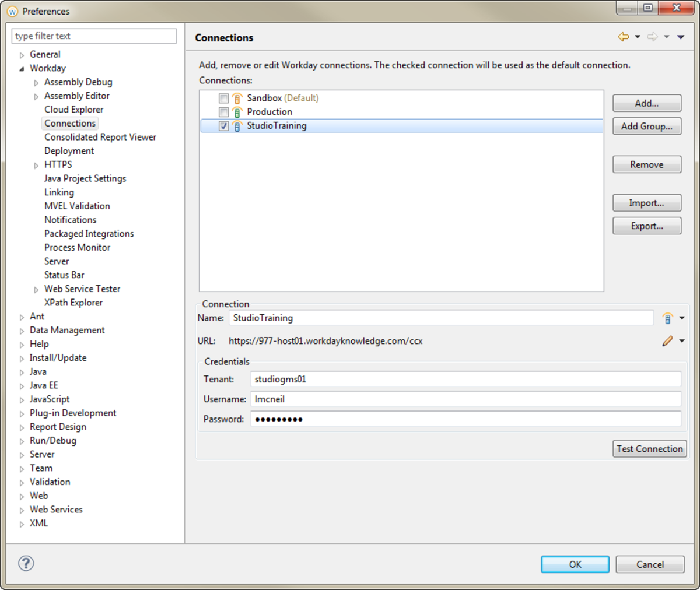Click the forward navigation arrow icon
Screen dimensions: 700x590
652,37
